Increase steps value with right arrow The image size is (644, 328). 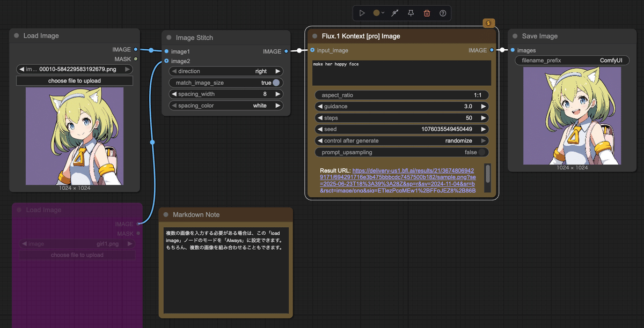click(484, 118)
